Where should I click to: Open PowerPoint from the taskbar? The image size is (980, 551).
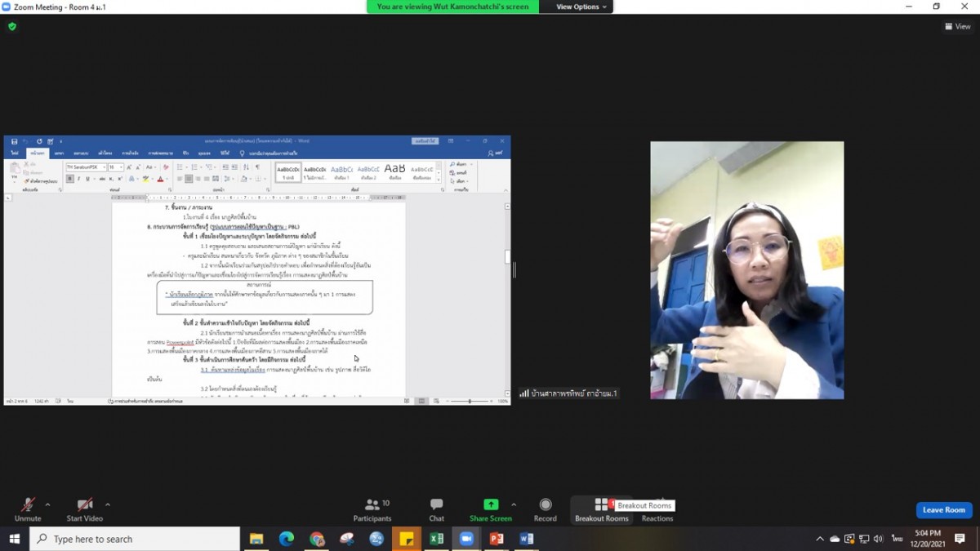(496, 539)
